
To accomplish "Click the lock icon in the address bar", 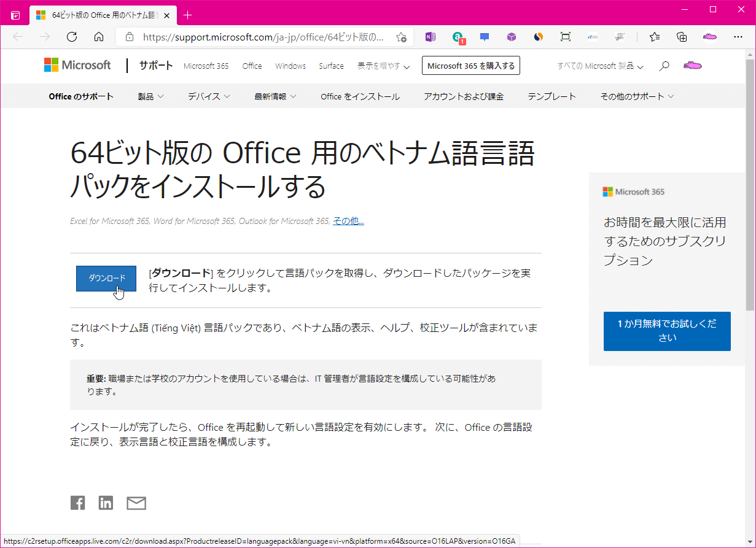I will point(129,37).
